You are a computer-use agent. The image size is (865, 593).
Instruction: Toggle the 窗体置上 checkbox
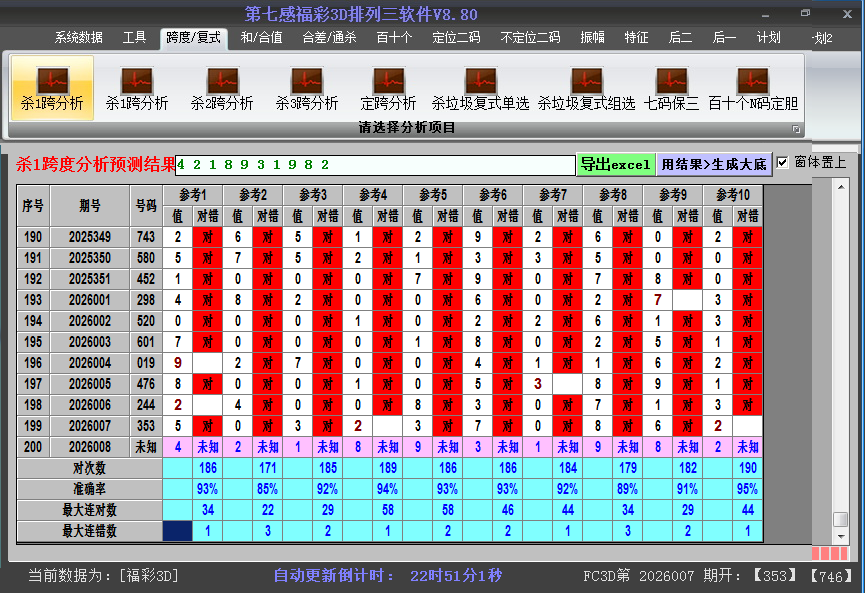point(782,162)
